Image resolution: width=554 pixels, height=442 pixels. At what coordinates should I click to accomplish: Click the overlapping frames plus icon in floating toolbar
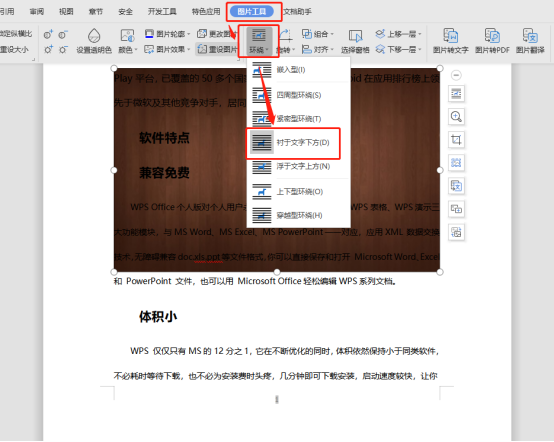pos(456,209)
